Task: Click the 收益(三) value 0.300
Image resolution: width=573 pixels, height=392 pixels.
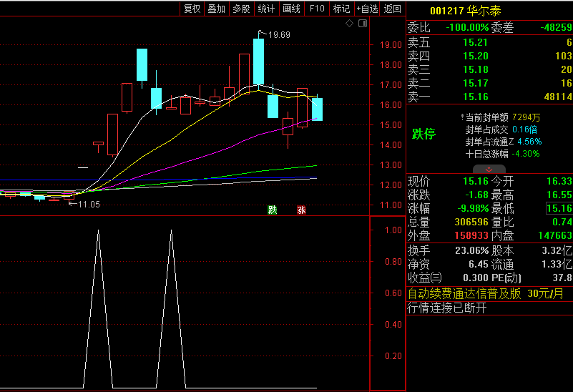Action: [x=476, y=278]
